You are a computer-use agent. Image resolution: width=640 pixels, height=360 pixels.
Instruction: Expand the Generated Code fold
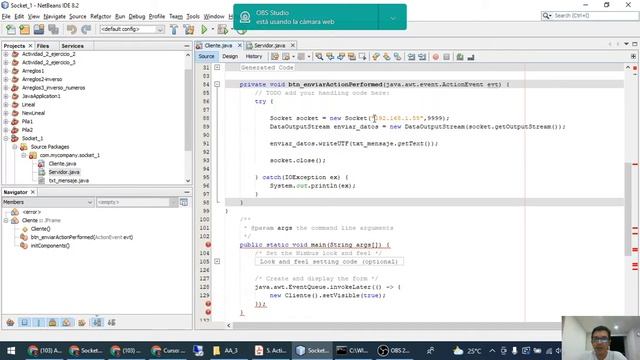pos(217,67)
